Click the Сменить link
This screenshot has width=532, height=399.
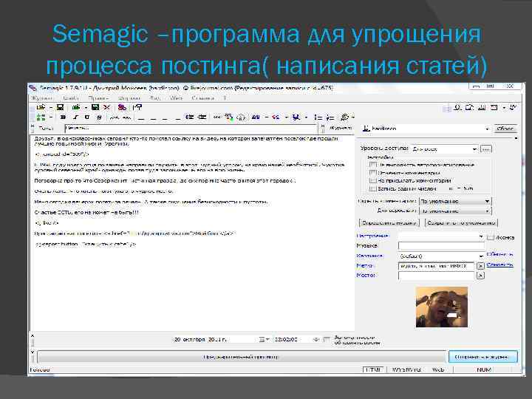pyautogui.click(x=499, y=265)
